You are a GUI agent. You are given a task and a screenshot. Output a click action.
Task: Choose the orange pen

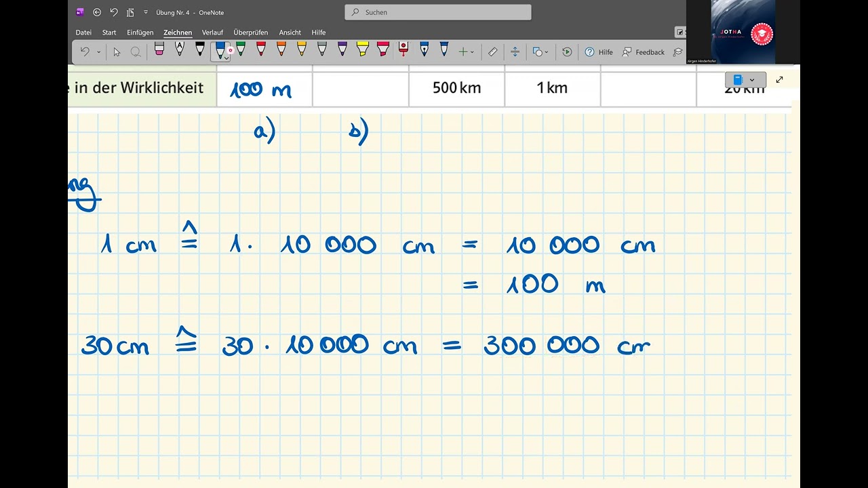281,49
